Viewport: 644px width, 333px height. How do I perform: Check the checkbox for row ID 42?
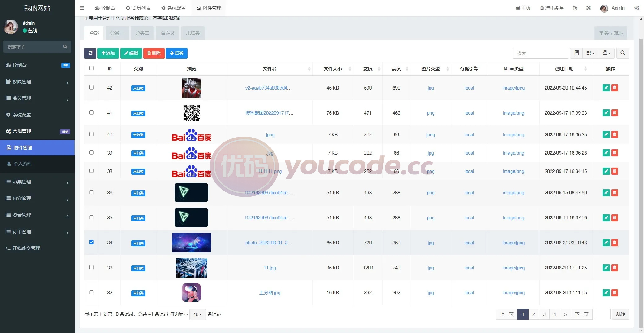pos(92,87)
